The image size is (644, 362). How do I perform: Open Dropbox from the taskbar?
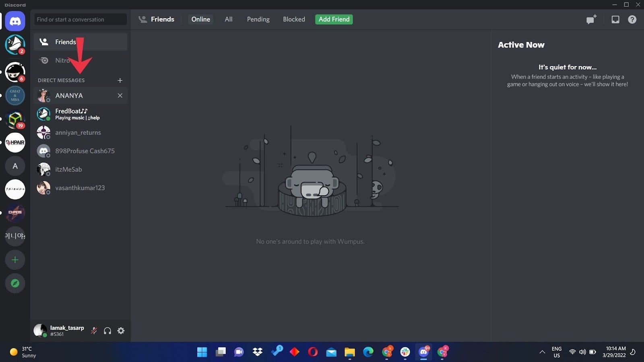click(x=258, y=352)
